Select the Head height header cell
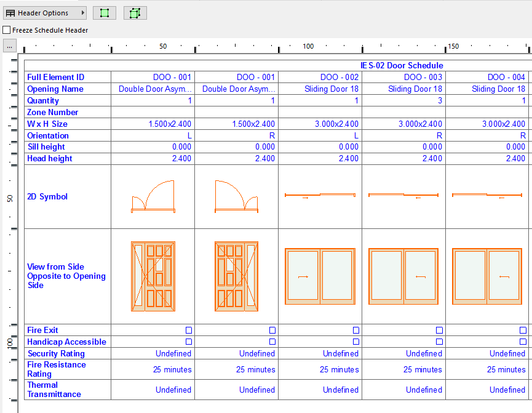 (68, 159)
